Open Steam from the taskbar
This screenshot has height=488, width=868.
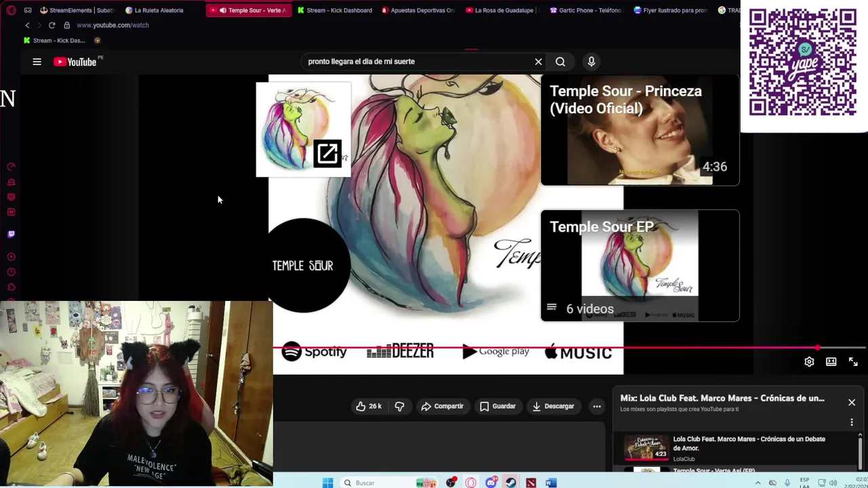coord(511,483)
